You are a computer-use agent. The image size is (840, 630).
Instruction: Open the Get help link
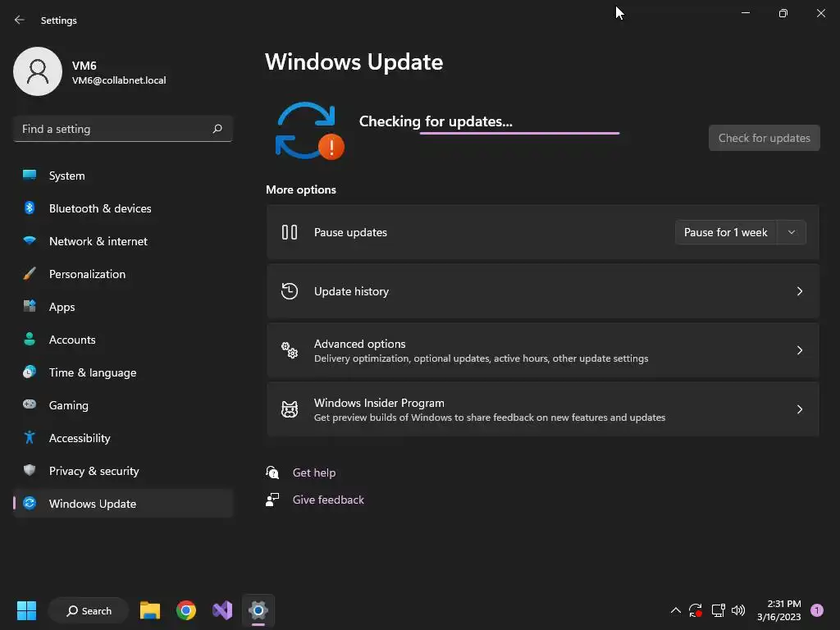[x=314, y=472]
